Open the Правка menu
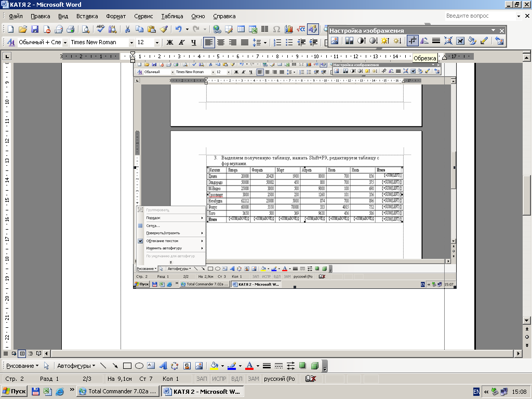The width and height of the screenshot is (532, 399). [41, 16]
